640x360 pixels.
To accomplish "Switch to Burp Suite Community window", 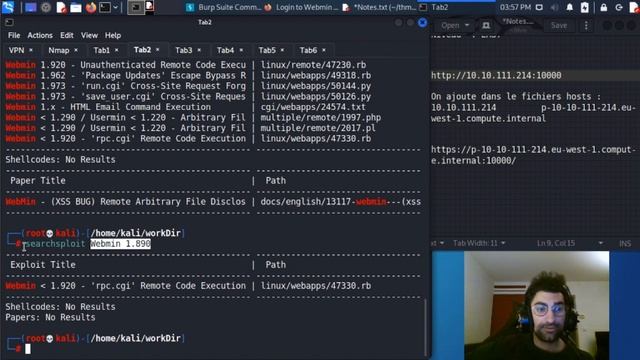I will (223, 7).
